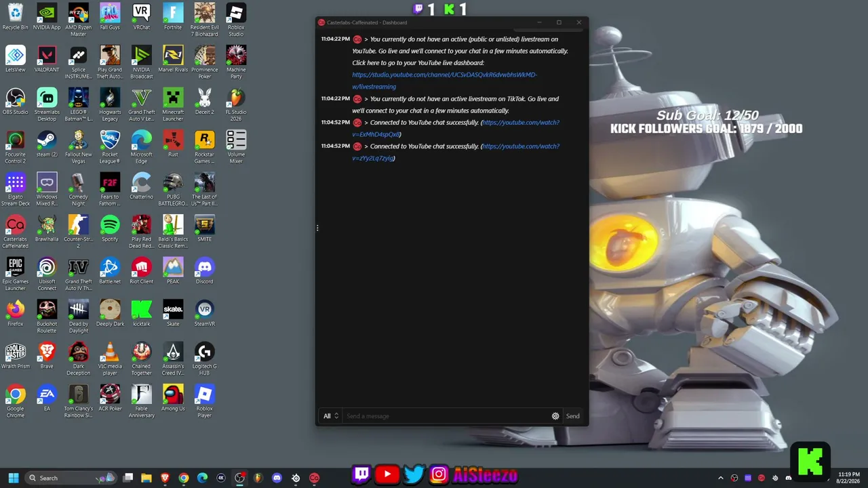Open Marvel Rivals desktop icon
The height and width of the screenshot is (488, 868).
pos(173,60)
